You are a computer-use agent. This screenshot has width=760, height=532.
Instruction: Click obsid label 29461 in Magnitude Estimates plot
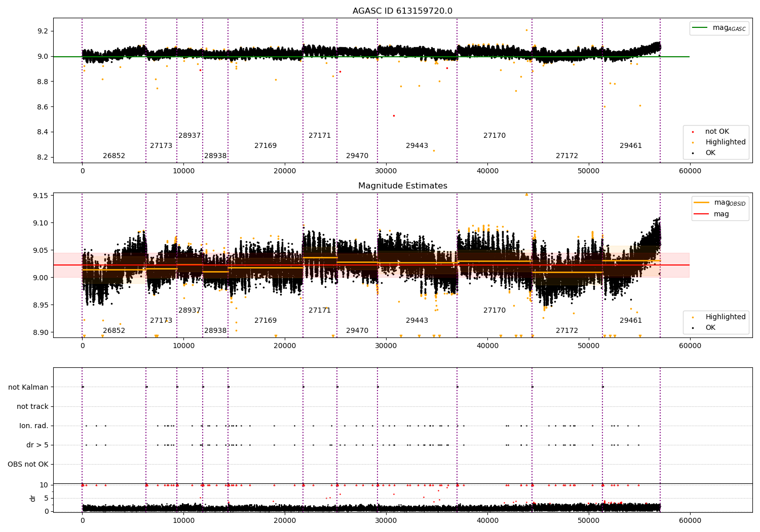pyautogui.click(x=631, y=321)
